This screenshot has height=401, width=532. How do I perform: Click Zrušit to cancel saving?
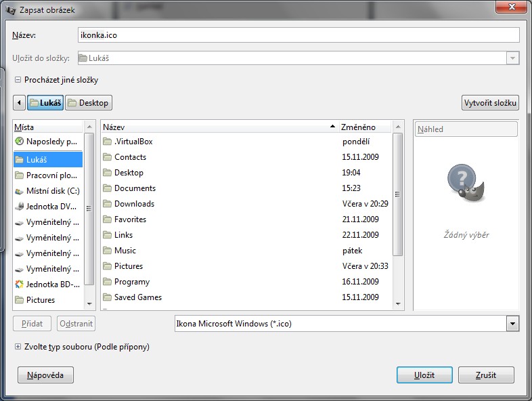pyautogui.click(x=486, y=375)
